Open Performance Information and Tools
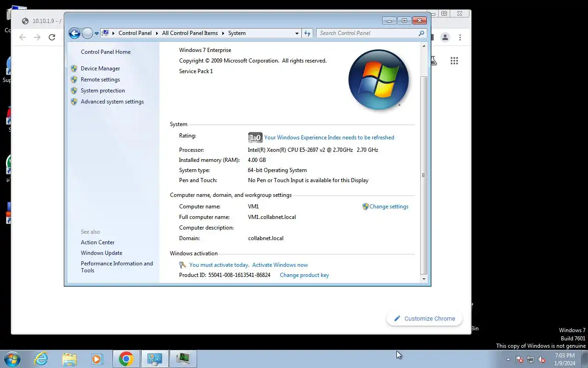Image resolution: width=588 pixels, height=368 pixels. (x=117, y=267)
